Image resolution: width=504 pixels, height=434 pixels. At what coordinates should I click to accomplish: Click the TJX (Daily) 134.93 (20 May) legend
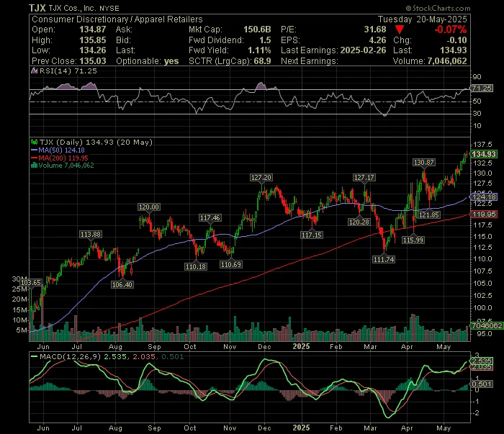(x=96, y=143)
